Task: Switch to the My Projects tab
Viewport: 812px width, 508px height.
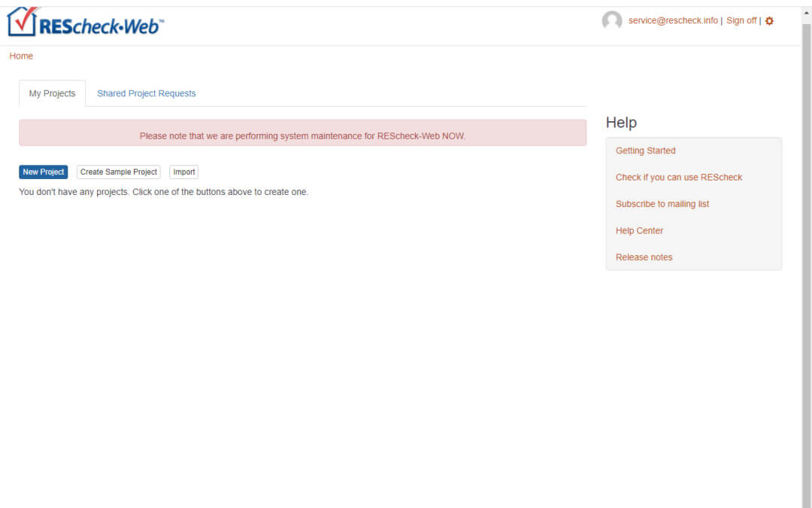Action: [x=52, y=94]
